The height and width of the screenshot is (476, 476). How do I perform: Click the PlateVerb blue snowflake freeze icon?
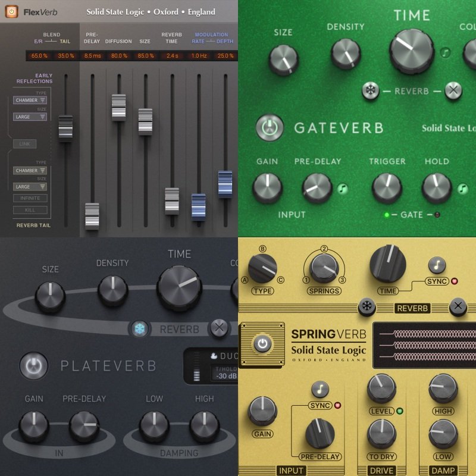point(139,329)
